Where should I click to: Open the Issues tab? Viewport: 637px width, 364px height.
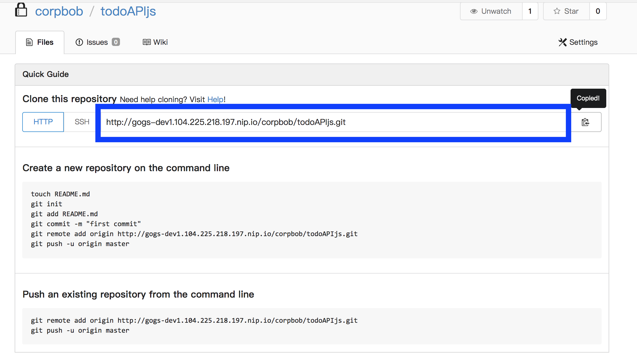[x=98, y=42]
